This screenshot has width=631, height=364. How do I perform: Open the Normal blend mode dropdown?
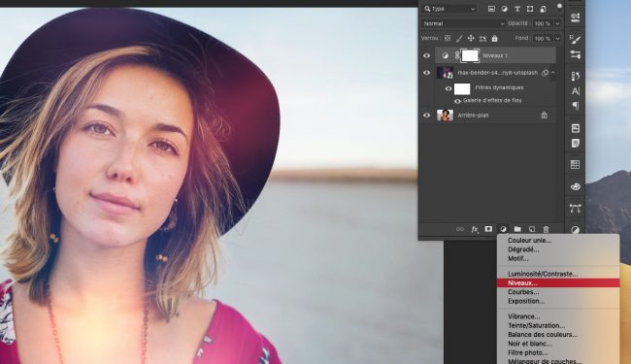pyautogui.click(x=463, y=23)
